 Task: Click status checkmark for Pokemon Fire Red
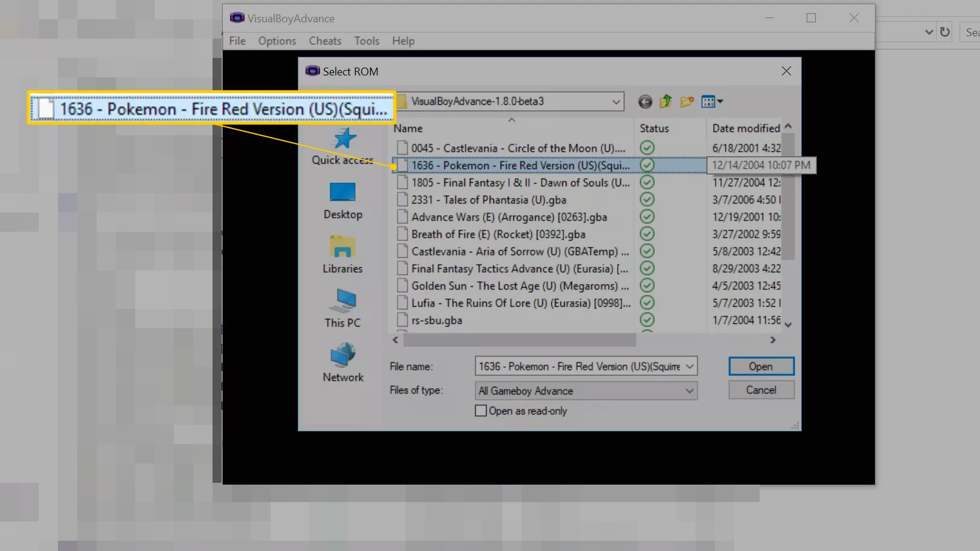pos(647,165)
